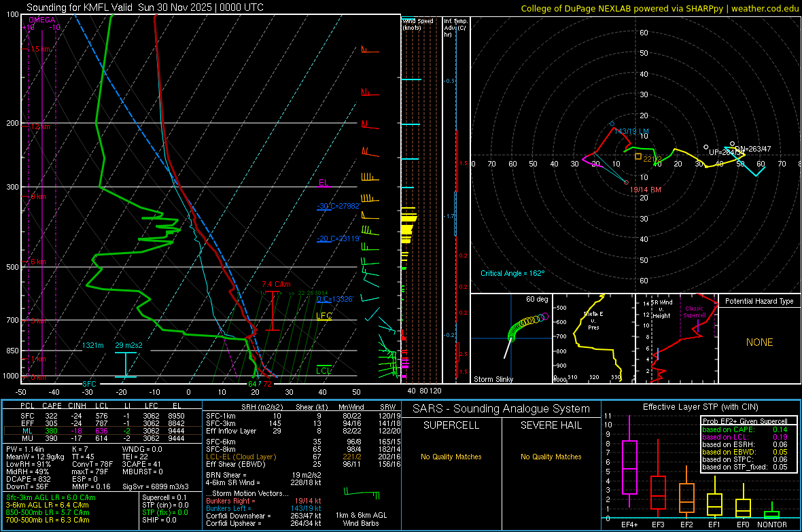Click the 'Storm Slinky' panel label
The width and height of the screenshot is (802, 532).
click(x=493, y=379)
